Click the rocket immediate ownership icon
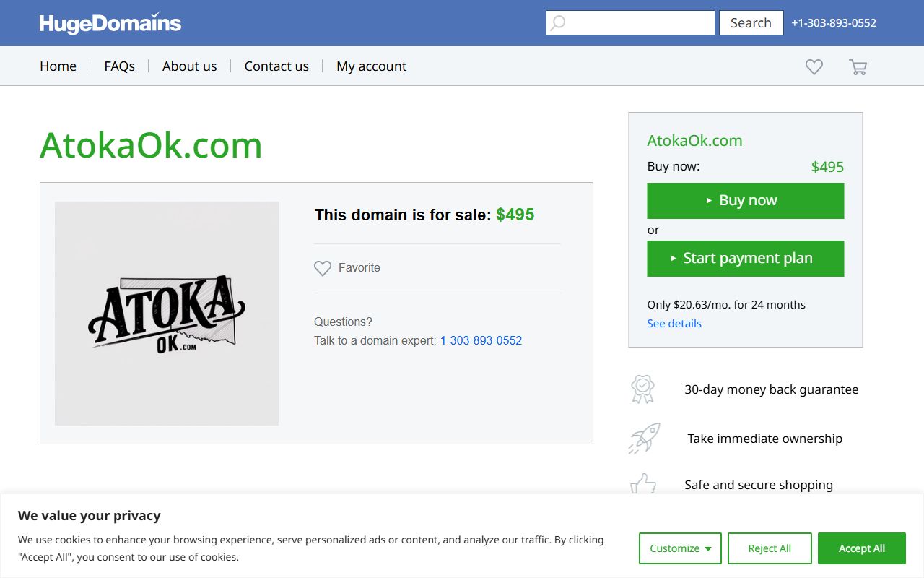 (644, 439)
